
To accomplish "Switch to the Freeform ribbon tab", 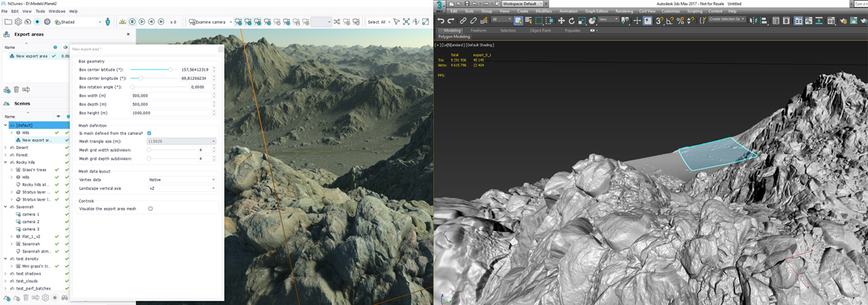I will [478, 30].
